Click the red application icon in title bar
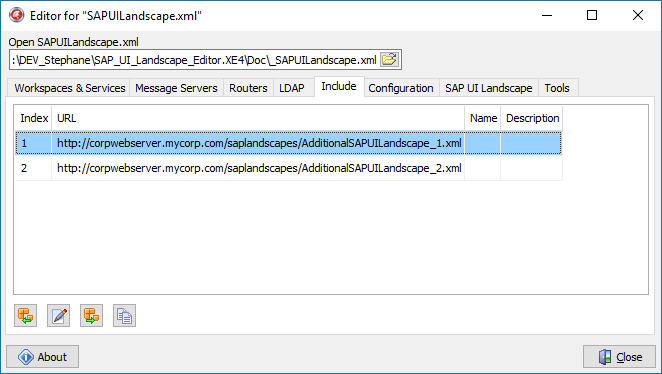 tap(17, 15)
